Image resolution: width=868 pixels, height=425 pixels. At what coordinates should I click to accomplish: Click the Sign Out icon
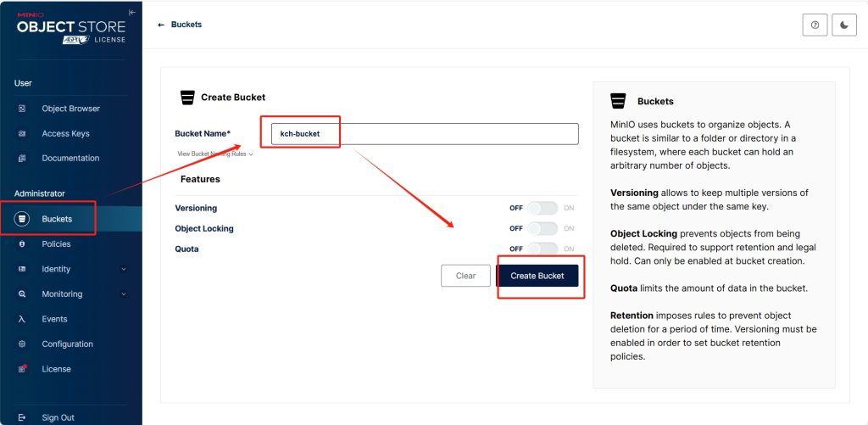22,418
